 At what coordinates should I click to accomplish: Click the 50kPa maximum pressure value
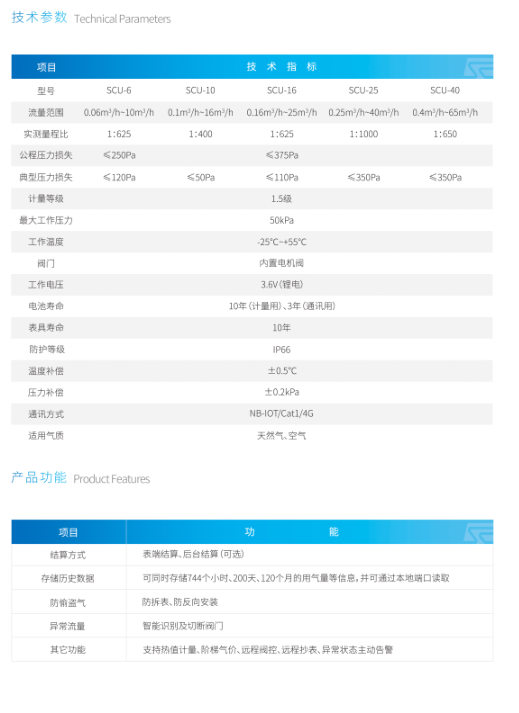282,221
